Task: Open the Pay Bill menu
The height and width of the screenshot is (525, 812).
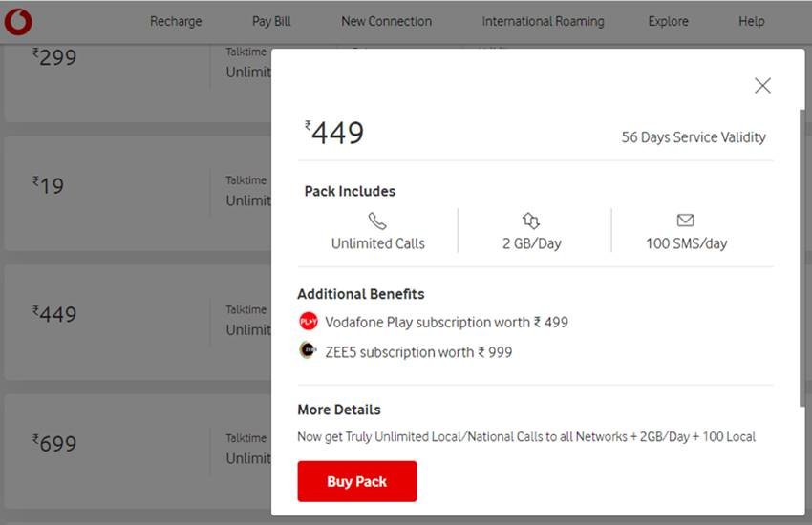Action: 271,21
